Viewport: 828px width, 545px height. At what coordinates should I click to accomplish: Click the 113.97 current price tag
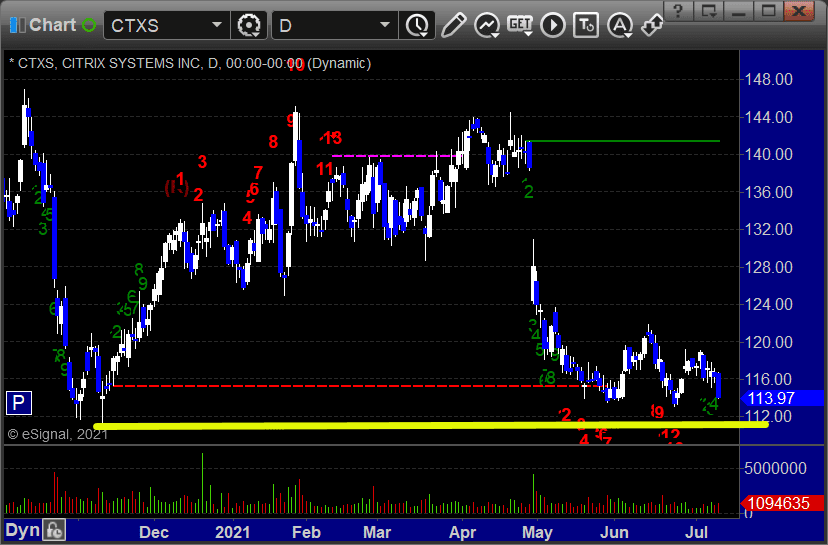[x=783, y=398]
